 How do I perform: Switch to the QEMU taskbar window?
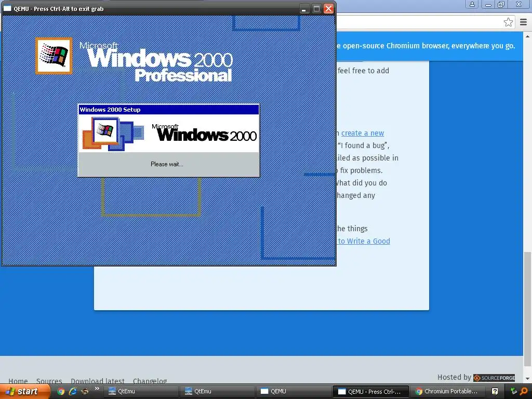pyautogui.click(x=294, y=391)
